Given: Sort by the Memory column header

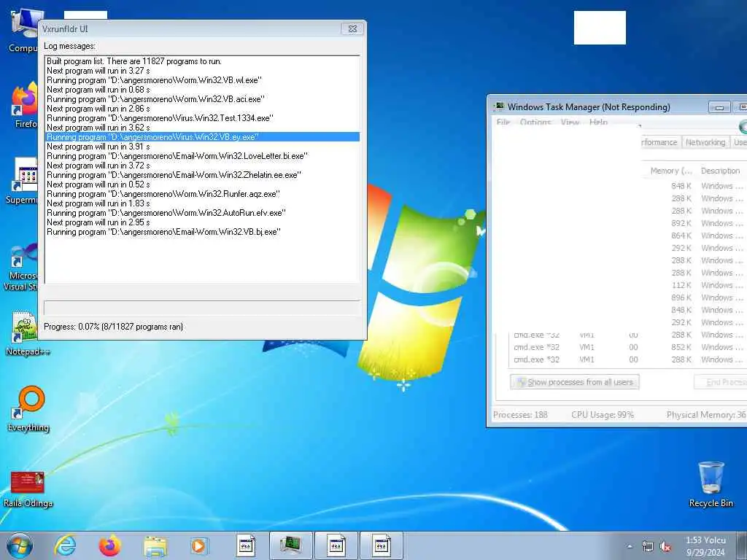Looking at the screenshot, I should pos(671,171).
